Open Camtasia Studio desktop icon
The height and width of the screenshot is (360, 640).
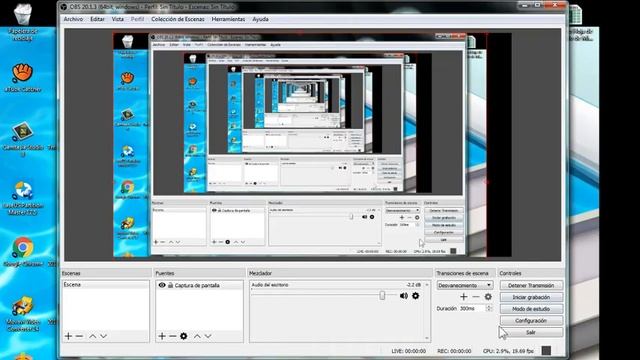pyautogui.click(x=23, y=139)
